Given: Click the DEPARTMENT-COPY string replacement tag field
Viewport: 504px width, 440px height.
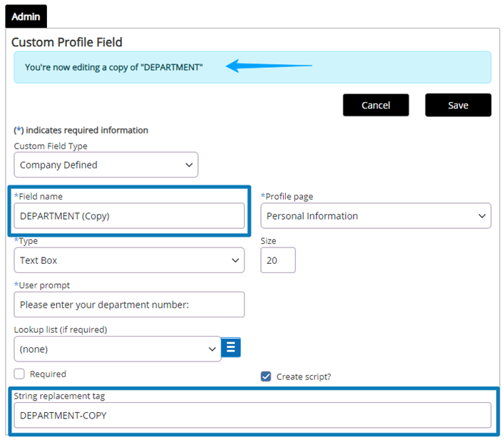Looking at the screenshot, I should [x=252, y=415].
